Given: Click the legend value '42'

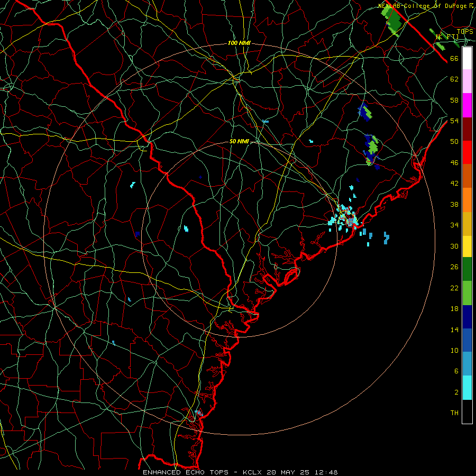Looking at the screenshot, I should [454, 184].
